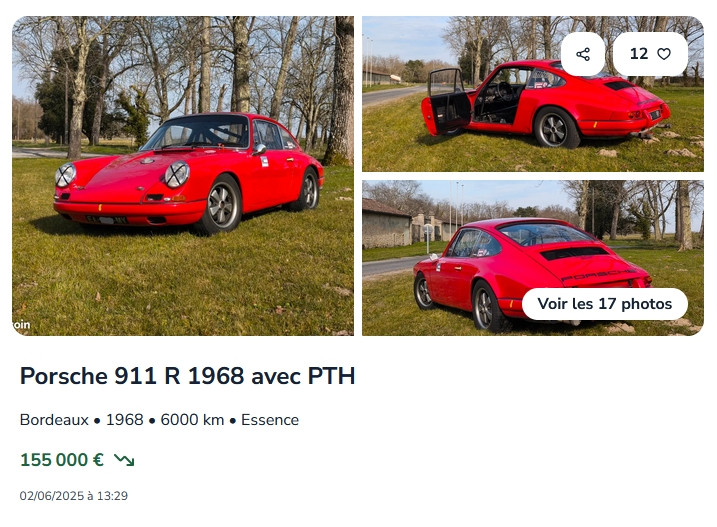The width and height of the screenshot is (717, 527).
Task: Click the 155 000 € price
Action: click(x=62, y=460)
